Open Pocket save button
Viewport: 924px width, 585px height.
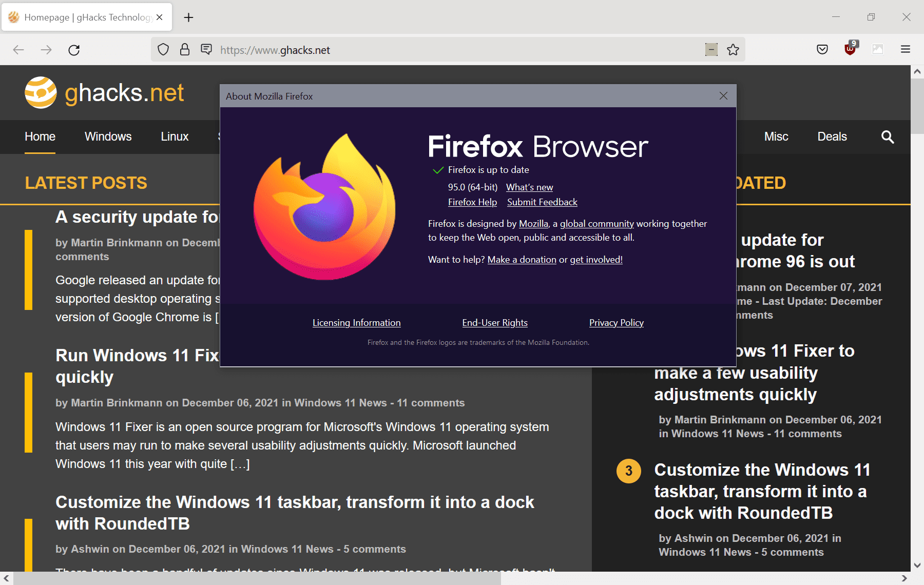click(x=822, y=50)
